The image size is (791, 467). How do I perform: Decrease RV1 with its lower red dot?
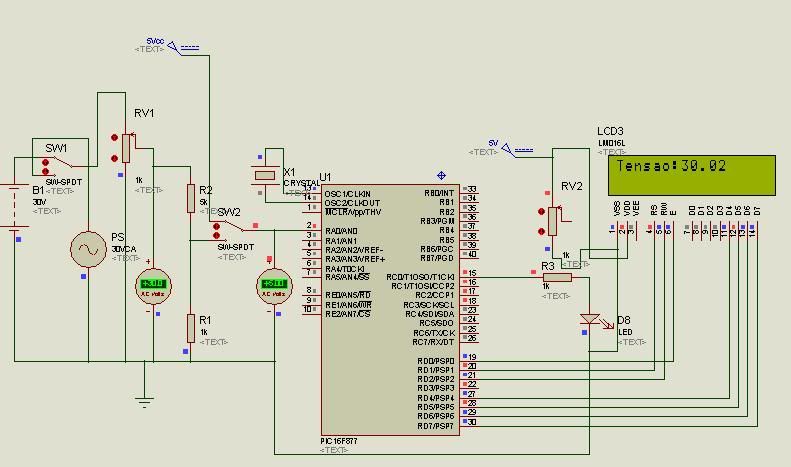coord(115,158)
